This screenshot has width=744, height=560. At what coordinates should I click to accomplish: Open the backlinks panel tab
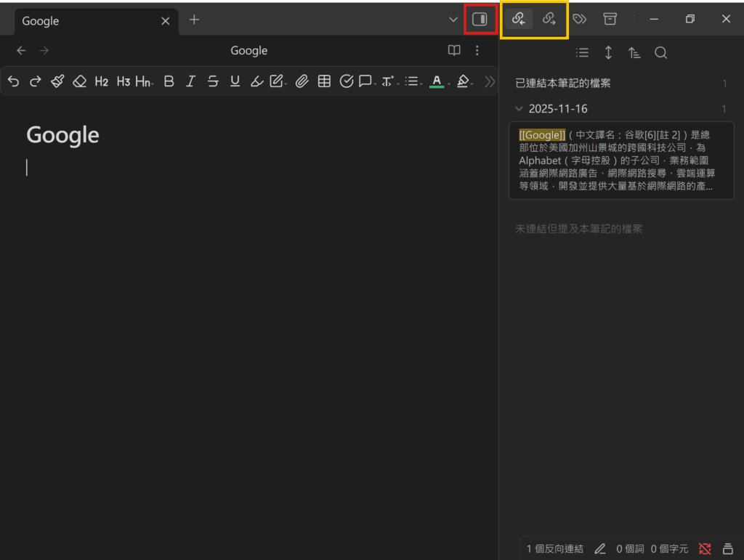click(519, 19)
